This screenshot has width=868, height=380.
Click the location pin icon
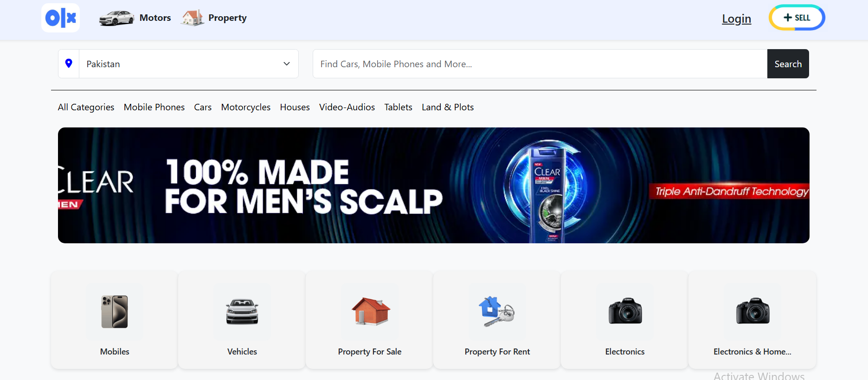pyautogui.click(x=69, y=63)
